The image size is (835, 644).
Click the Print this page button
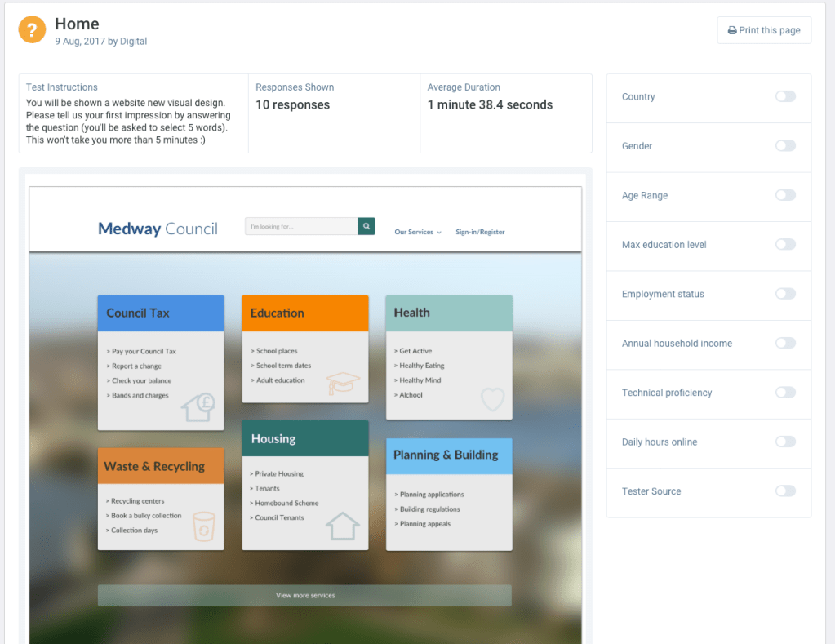tap(763, 29)
